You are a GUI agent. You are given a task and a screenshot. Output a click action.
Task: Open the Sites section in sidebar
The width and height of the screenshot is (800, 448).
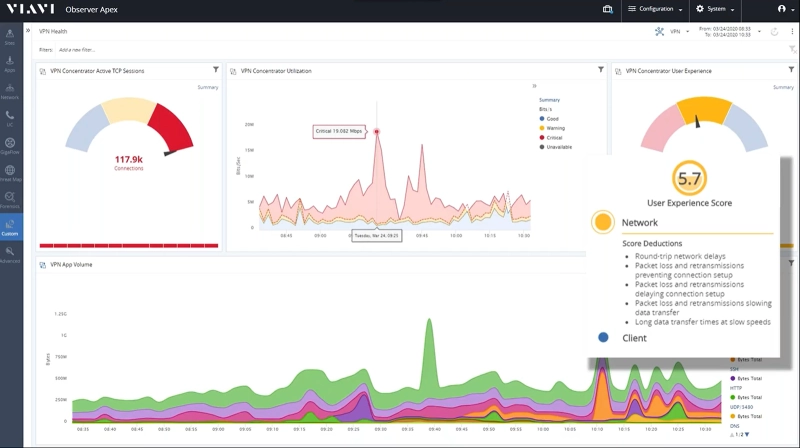pyautogui.click(x=10, y=37)
